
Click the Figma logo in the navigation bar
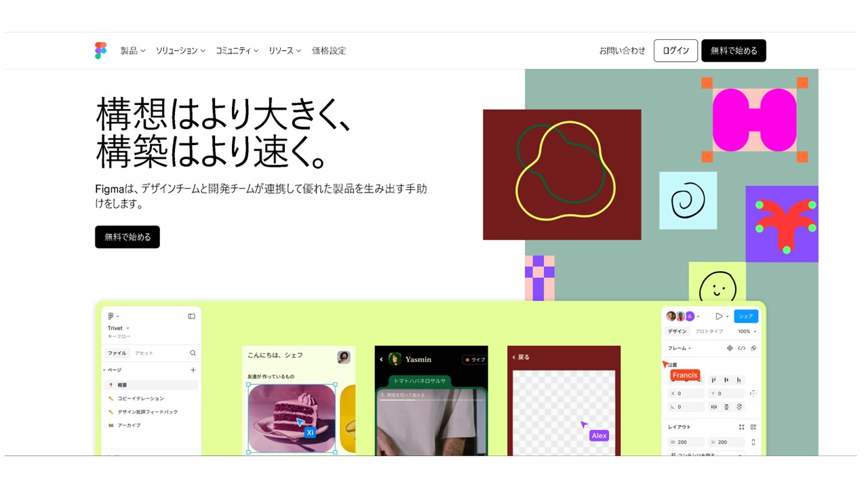coord(100,51)
